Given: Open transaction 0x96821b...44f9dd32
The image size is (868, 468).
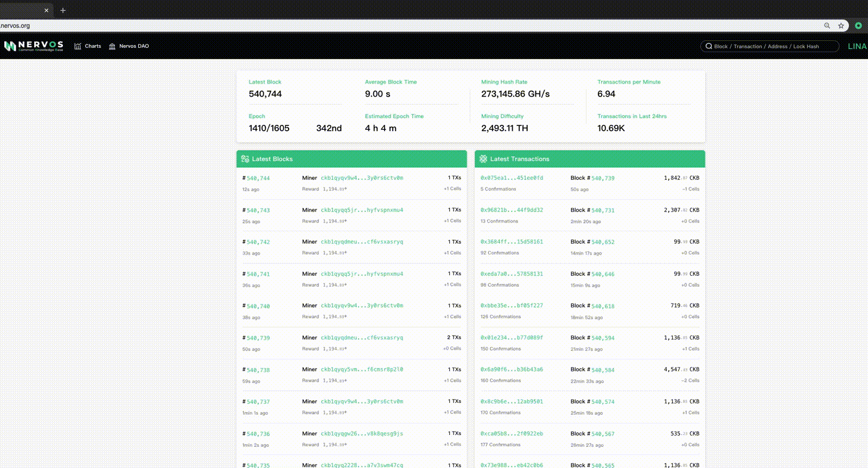Looking at the screenshot, I should point(512,210).
